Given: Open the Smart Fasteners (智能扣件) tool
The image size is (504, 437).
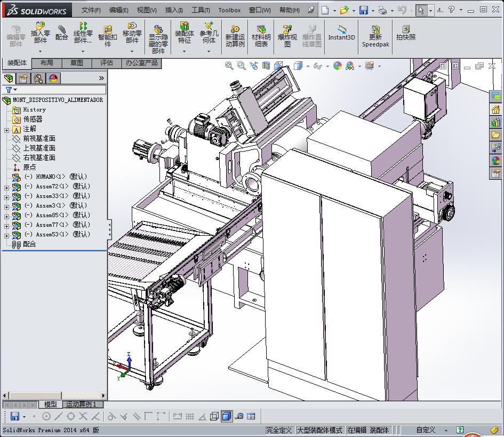Looking at the screenshot, I should [108, 33].
